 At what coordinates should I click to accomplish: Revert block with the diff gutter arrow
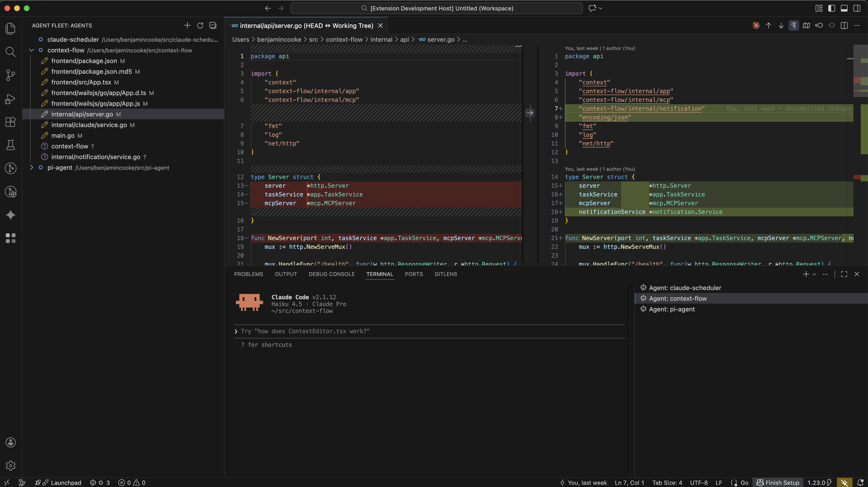[x=530, y=113]
